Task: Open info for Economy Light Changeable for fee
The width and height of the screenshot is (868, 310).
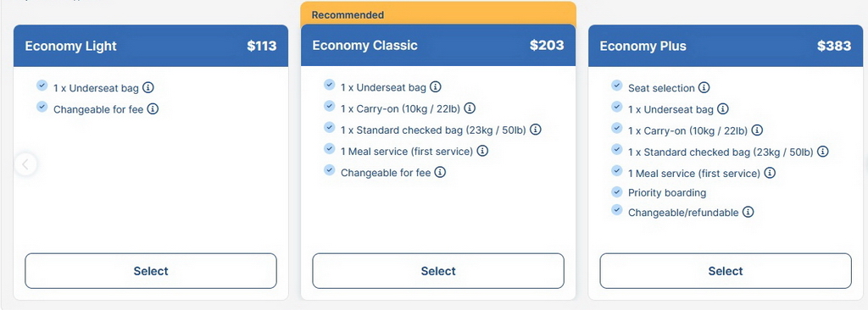Action: [153, 109]
